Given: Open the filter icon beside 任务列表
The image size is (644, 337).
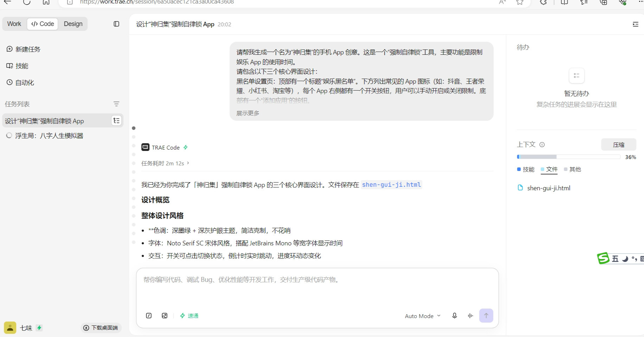Looking at the screenshot, I should [x=116, y=104].
